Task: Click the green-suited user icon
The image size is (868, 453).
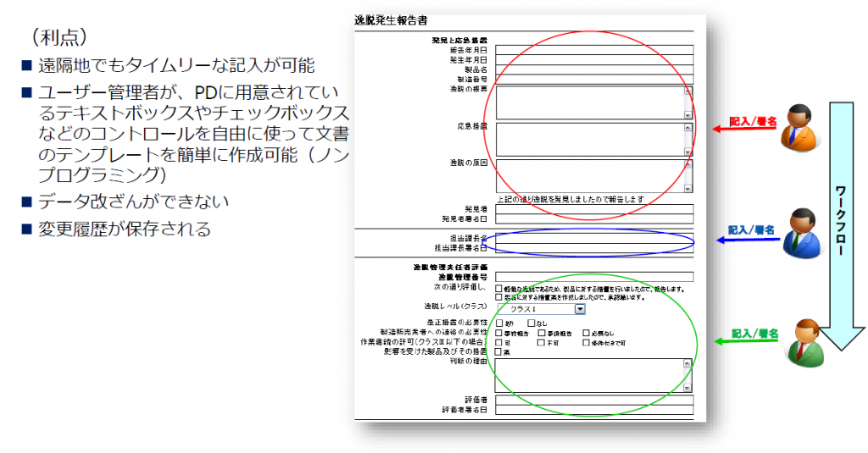Action: pyautogui.click(x=806, y=344)
